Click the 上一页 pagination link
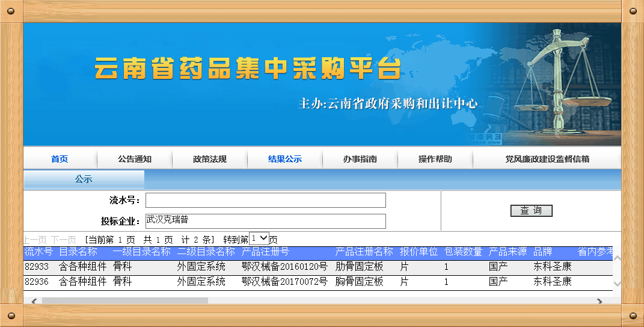The height and width of the screenshot is (327, 644). click(35, 240)
